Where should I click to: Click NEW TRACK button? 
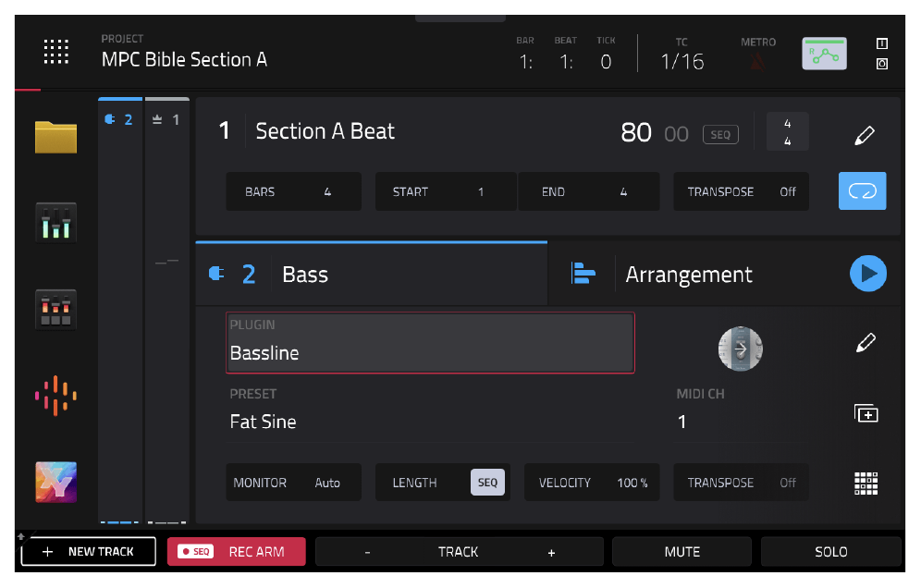tap(89, 551)
